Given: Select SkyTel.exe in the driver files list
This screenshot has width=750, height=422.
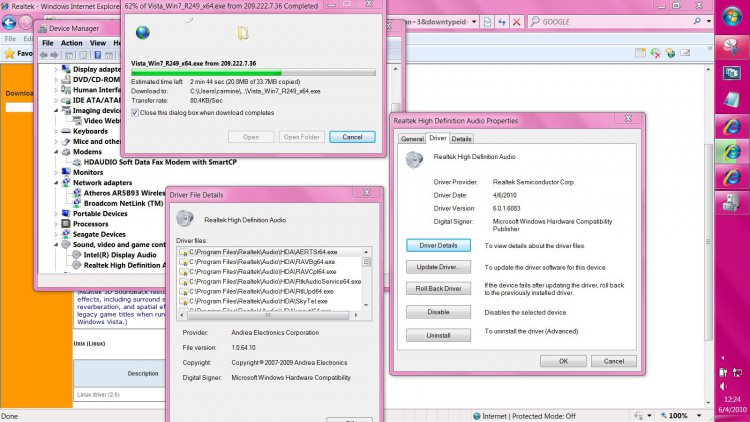Looking at the screenshot, I should coord(258,301).
